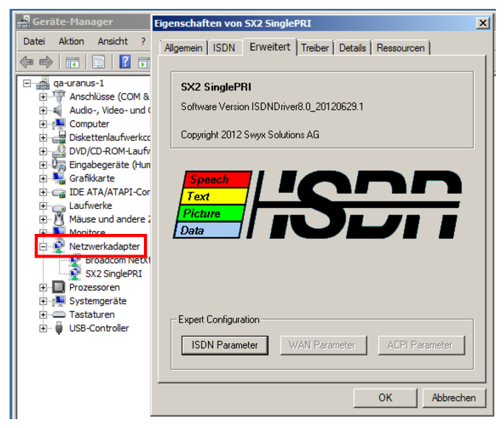Screen dimensions: 504x428
Task: Collapse the Netzwerkadapter tree node
Action: [x=44, y=246]
